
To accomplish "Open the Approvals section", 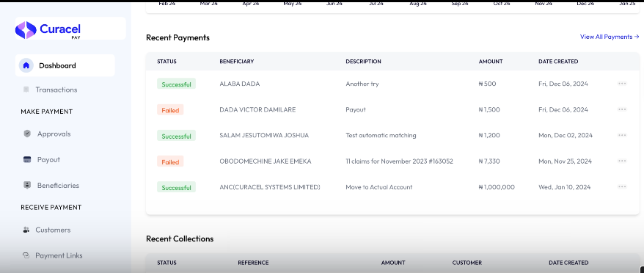I will click(54, 134).
